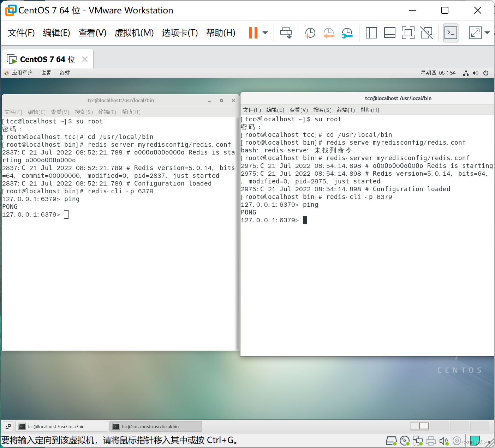Screen dimensions: 495x448
Task: Open the power options dropdown arrow beside pause
Action: click(265, 33)
